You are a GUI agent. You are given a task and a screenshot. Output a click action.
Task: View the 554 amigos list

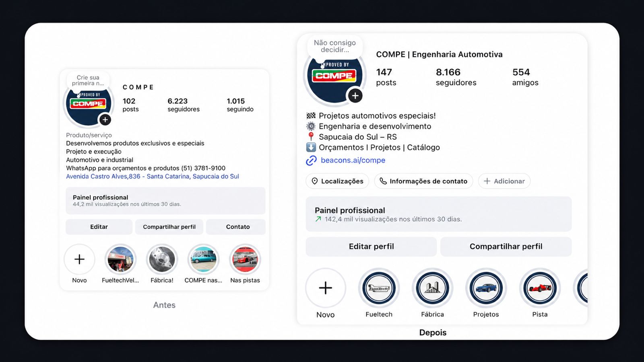[525, 77]
